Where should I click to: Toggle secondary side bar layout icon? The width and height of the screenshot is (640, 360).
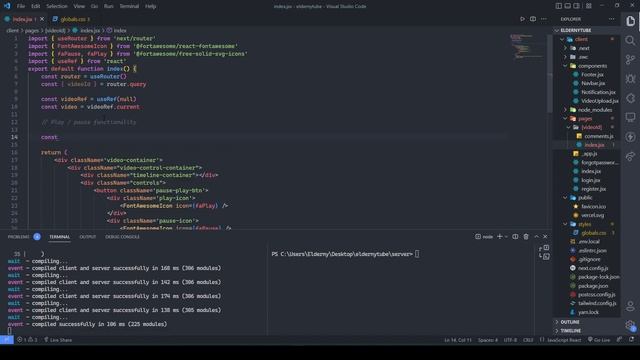point(576,6)
